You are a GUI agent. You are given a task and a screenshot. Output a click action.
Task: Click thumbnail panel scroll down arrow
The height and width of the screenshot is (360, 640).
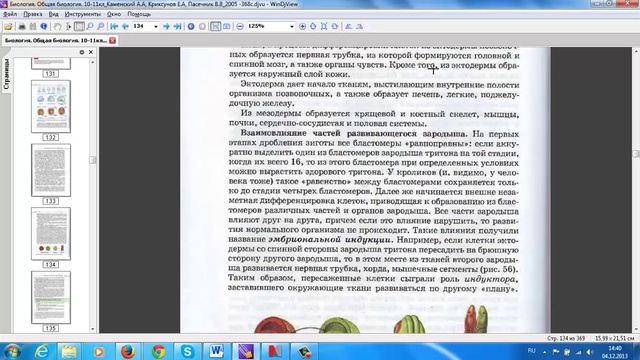93,329
